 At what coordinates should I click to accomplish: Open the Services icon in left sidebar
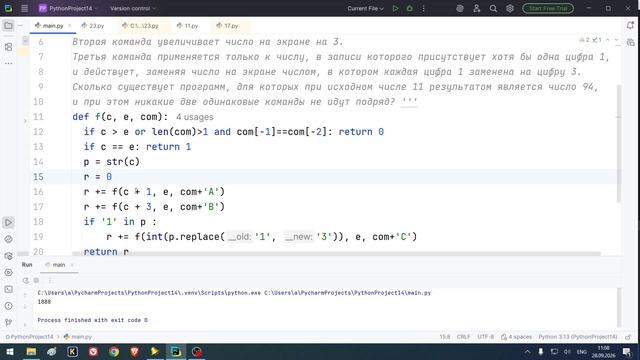pyautogui.click(x=8, y=272)
